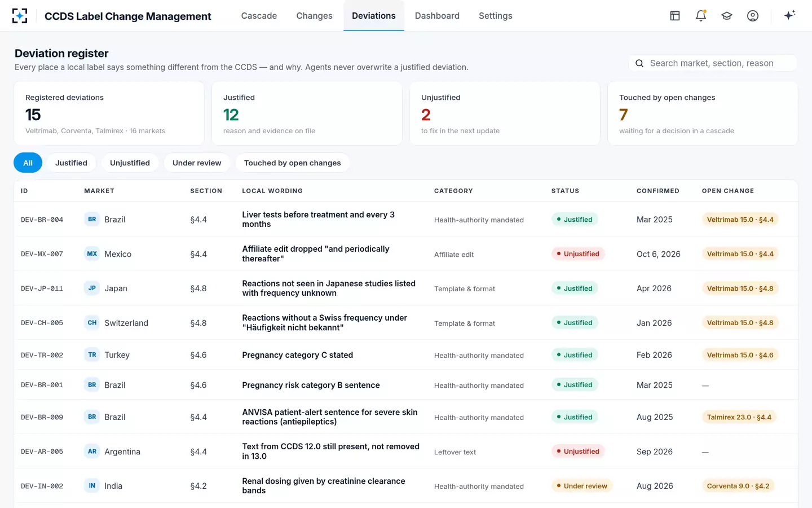Screen dimensions: 812x508
Task: Open the Talmirex 23.0 · §4.4 change tag
Action: [739, 417]
